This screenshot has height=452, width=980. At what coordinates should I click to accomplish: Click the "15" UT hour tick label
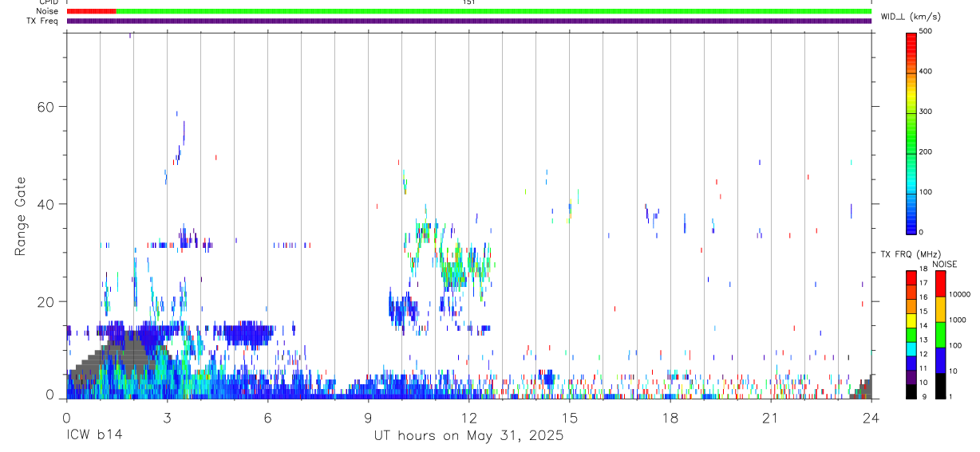pyautogui.click(x=569, y=418)
